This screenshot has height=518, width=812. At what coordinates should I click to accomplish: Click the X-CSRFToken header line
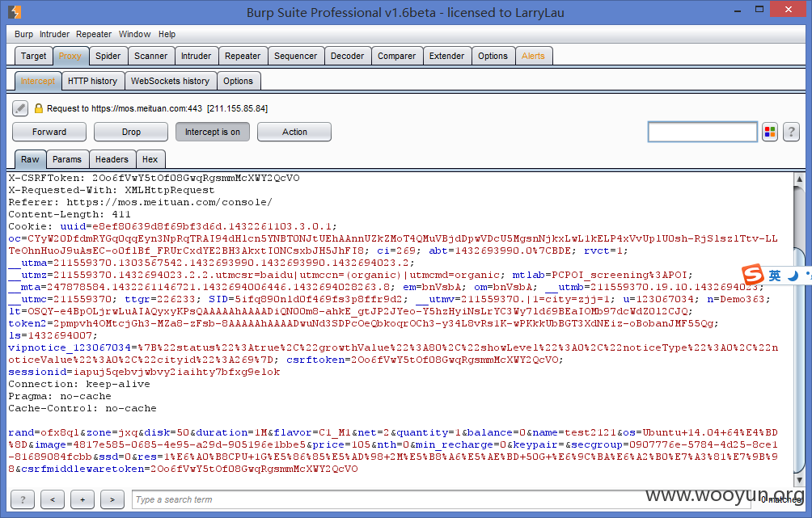click(x=154, y=178)
